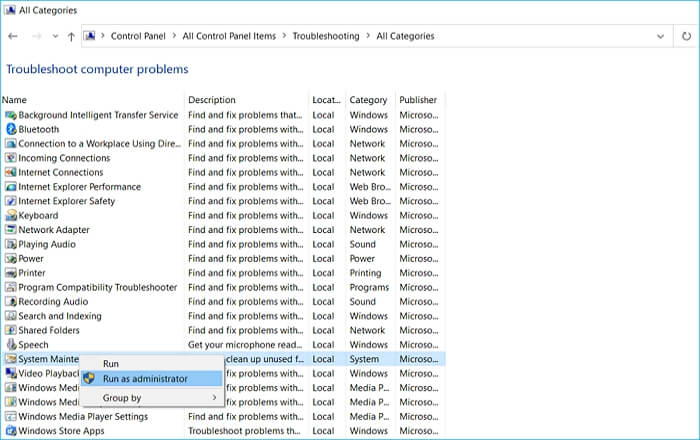The height and width of the screenshot is (440, 700).
Task: Click the Windows Store Apps icon
Action: (x=11, y=431)
